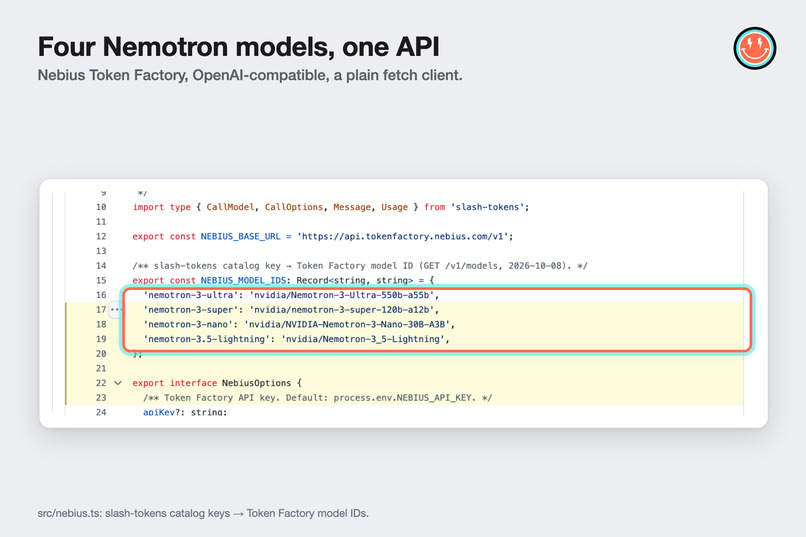Click the Token Factory API key comment
Screen dimensions: 806x537
click(318, 398)
